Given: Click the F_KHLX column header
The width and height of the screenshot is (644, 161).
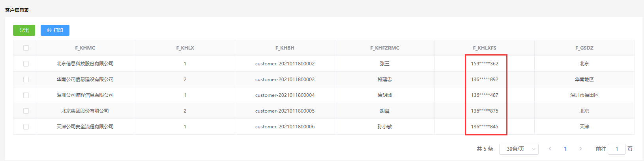Looking at the screenshot, I should click(x=185, y=48).
